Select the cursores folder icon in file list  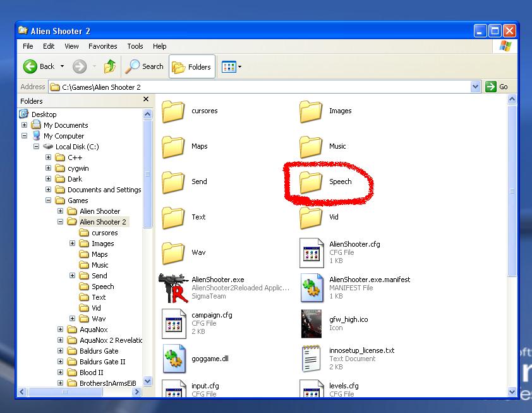173,111
